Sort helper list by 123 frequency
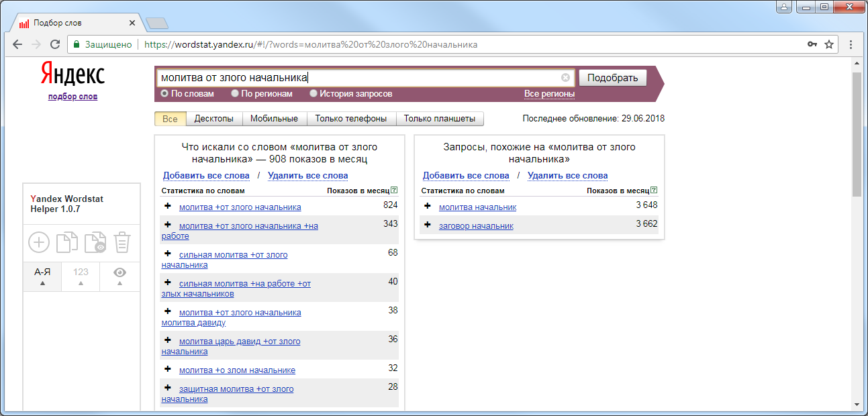The height and width of the screenshot is (416, 868). click(81, 276)
